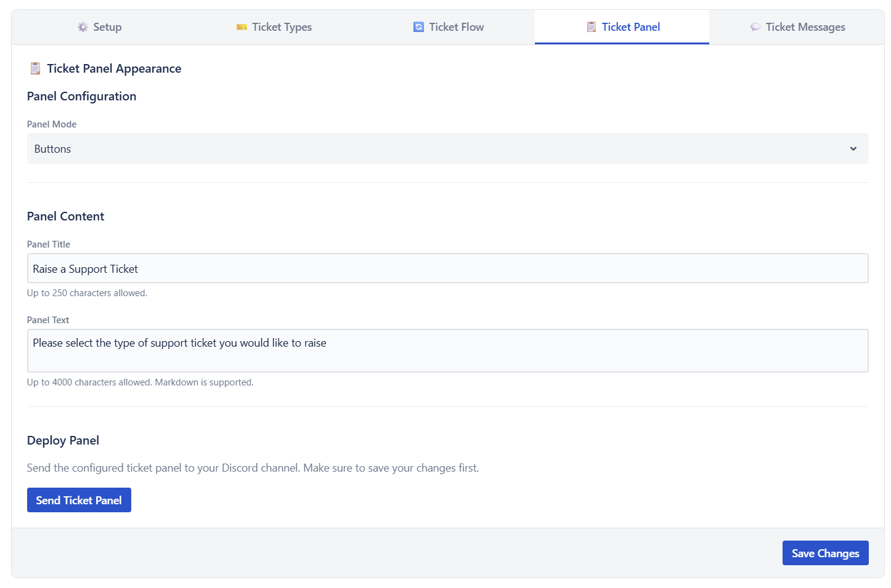Click the clipboard icon next to Ticket Panel Appearance

pos(35,68)
